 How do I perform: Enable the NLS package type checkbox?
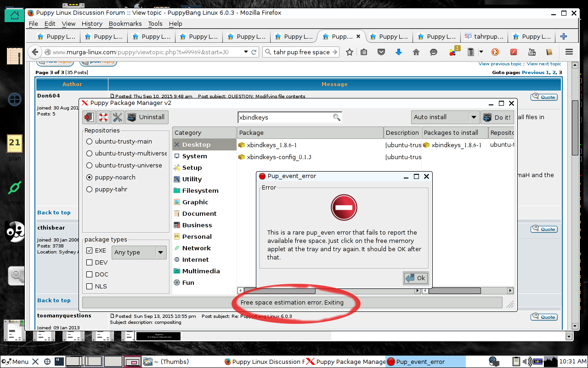[90, 287]
